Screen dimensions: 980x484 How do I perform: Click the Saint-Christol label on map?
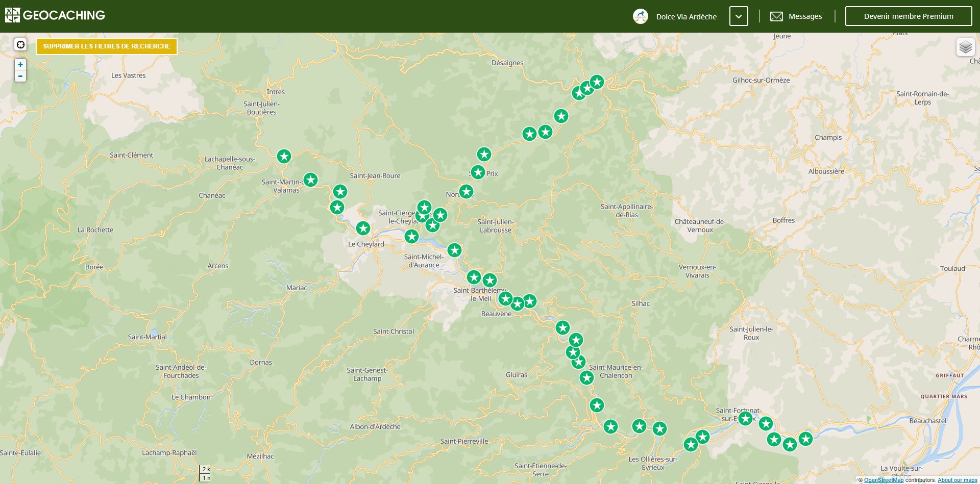[394, 332]
